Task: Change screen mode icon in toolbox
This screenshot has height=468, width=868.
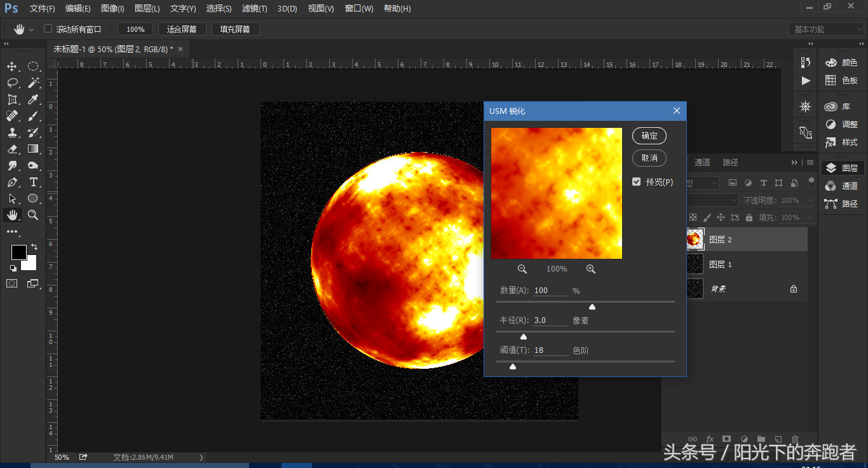Action: point(33,284)
